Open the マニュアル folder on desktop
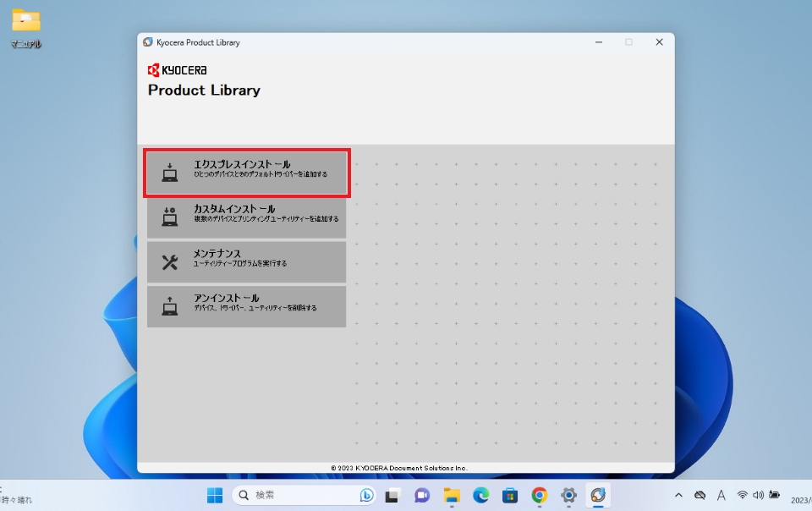 [x=25, y=26]
